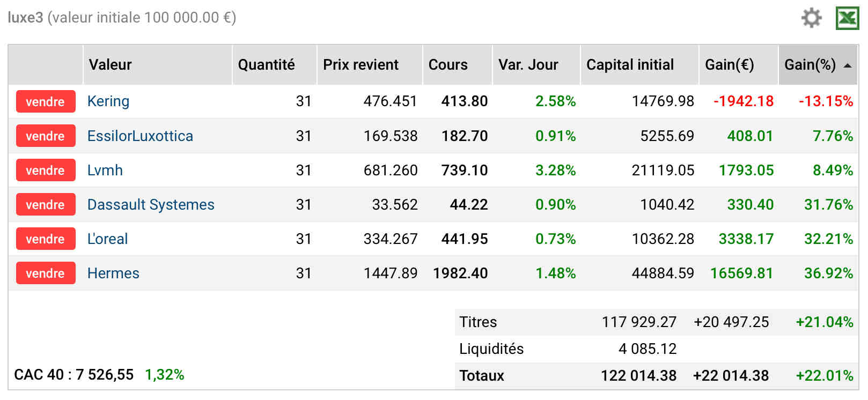Open the Lvmh stock page

tap(105, 170)
